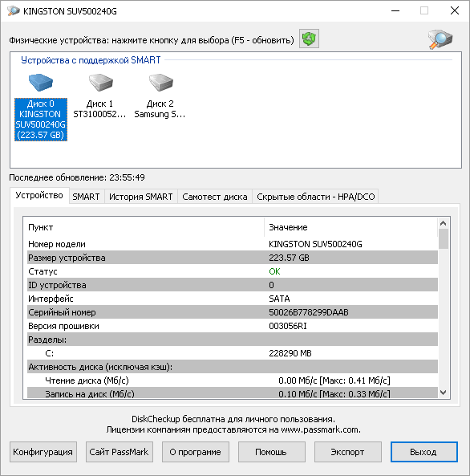Screen dimensions: 470x476
Task: Close the DiskCheckup window
Action: tap(455, 11)
